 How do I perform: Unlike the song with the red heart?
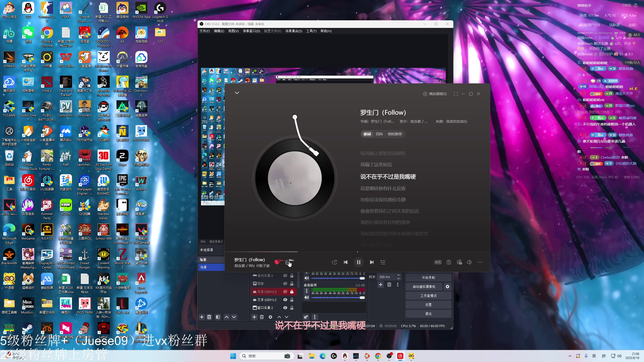tap(277, 262)
